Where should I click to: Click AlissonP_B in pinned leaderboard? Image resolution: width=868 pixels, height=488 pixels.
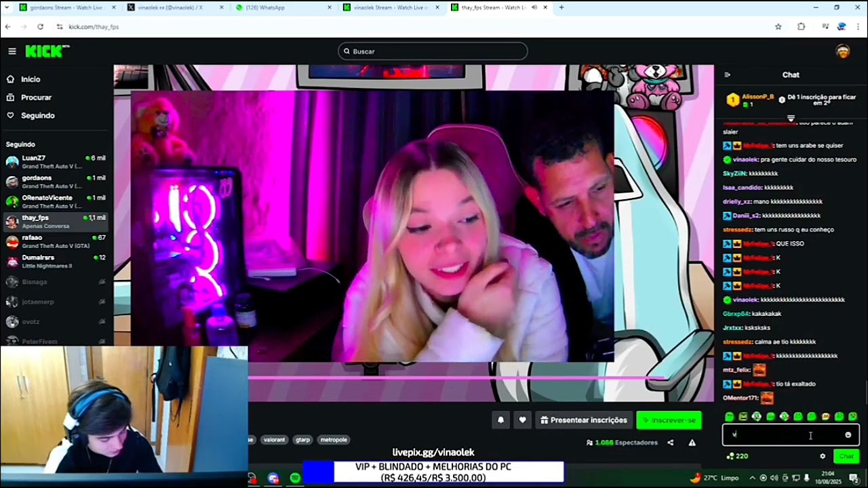pos(757,97)
